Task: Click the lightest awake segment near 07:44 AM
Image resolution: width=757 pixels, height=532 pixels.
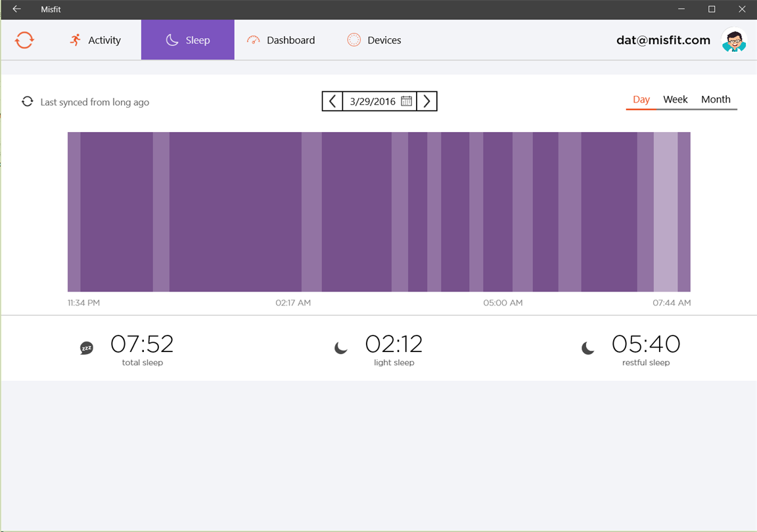Action: coord(666,211)
